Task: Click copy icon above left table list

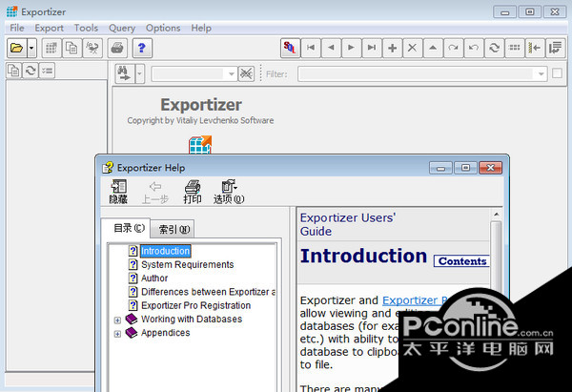Action: point(14,71)
